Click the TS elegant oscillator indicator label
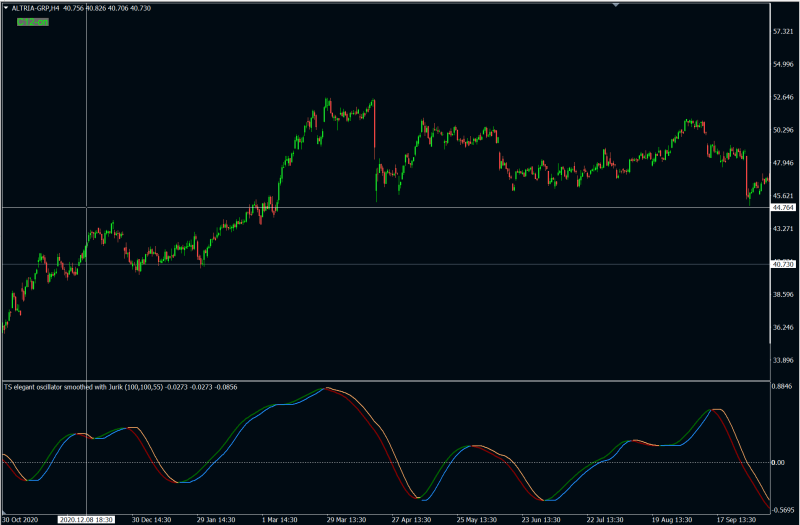The image size is (800, 525). (120, 387)
